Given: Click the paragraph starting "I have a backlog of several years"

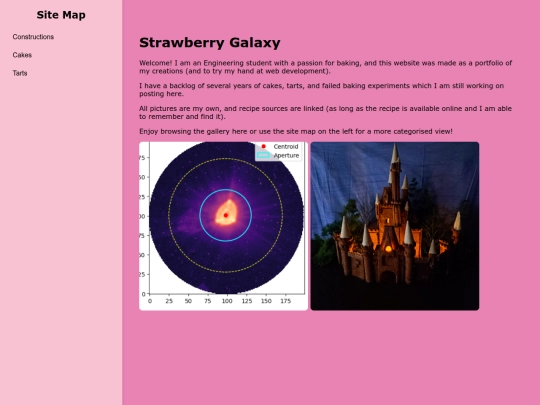Looking at the screenshot, I should point(321,90).
